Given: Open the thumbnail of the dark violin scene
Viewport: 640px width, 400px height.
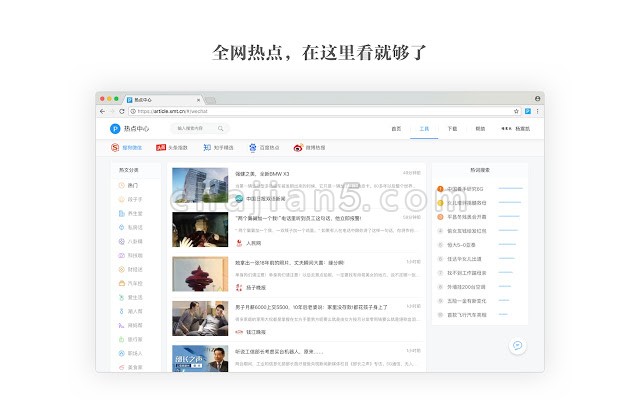Looking at the screenshot, I should click(200, 229).
